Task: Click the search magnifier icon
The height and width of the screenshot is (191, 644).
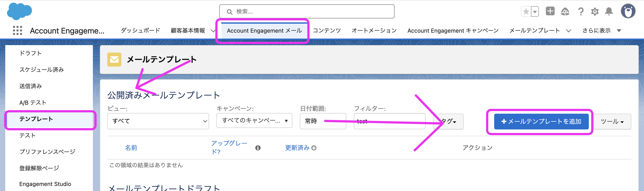Action: 230,12
